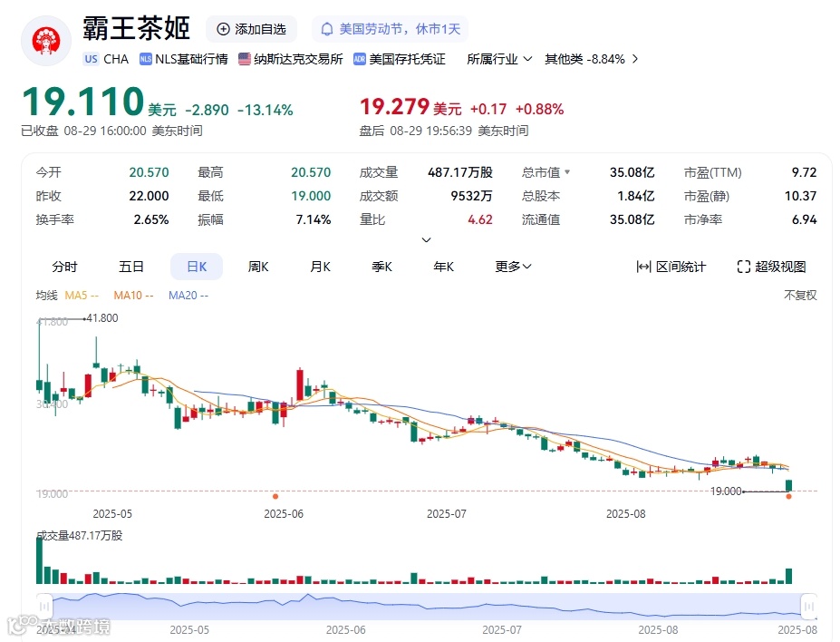Click the NLS基础行情 badge
Image resolution: width=840 pixels, height=642 pixels.
click(x=184, y=59)
